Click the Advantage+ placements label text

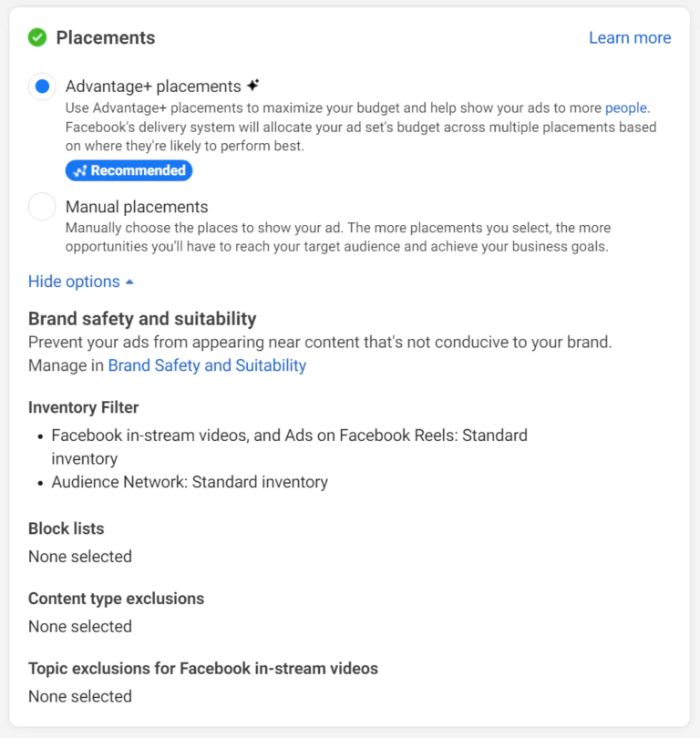pyautogui.click(x=153, y=87)
